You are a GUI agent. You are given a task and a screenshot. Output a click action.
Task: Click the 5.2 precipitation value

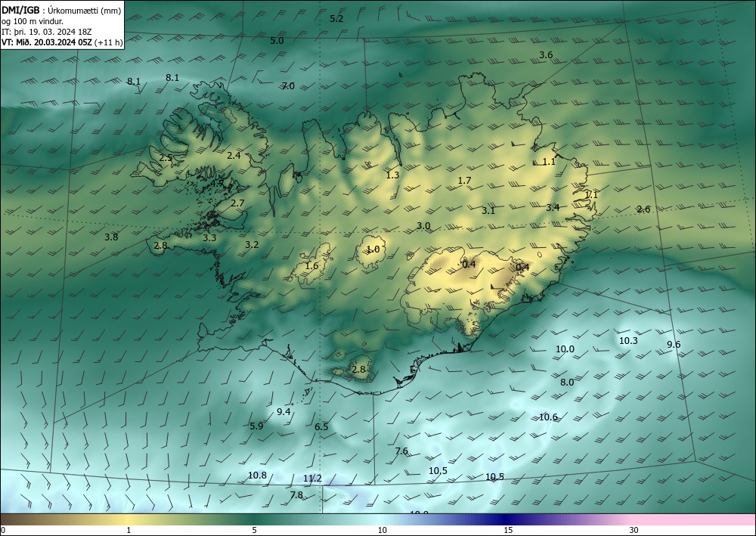(336, 19)
